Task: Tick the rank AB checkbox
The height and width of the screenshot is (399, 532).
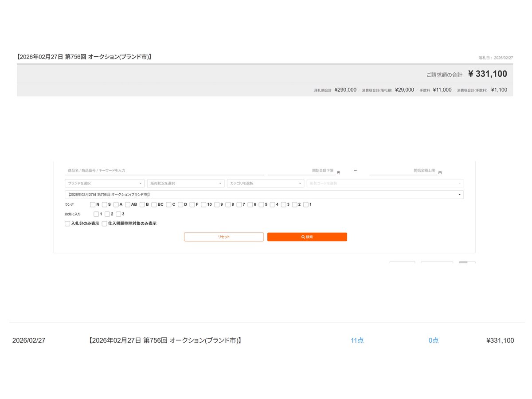Action: 128,205
